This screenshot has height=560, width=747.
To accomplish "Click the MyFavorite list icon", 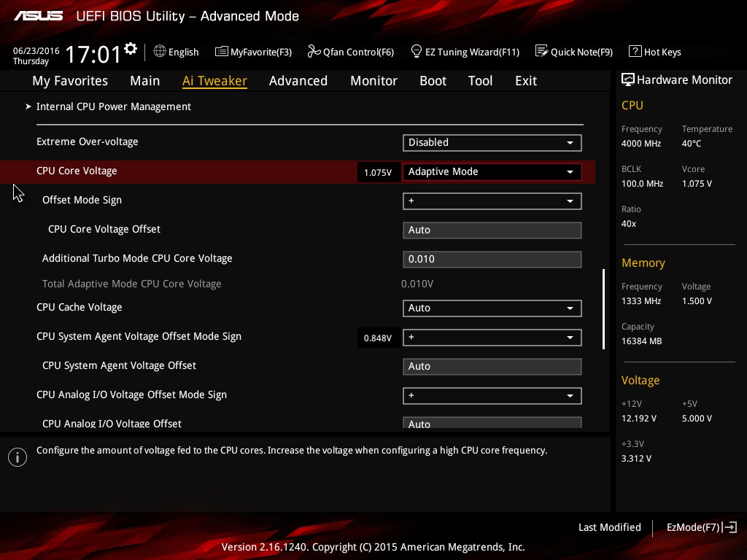I will pos(221,52).
